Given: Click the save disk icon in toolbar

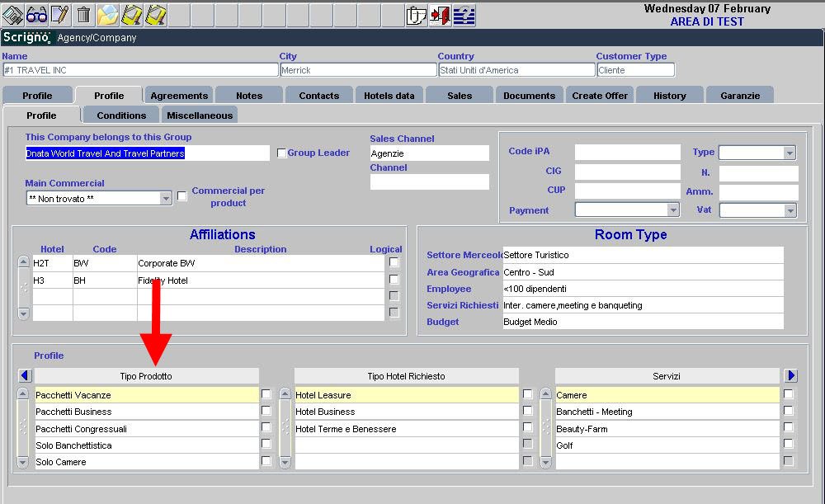Looking at the screenshot, I should tap(12, 15).
